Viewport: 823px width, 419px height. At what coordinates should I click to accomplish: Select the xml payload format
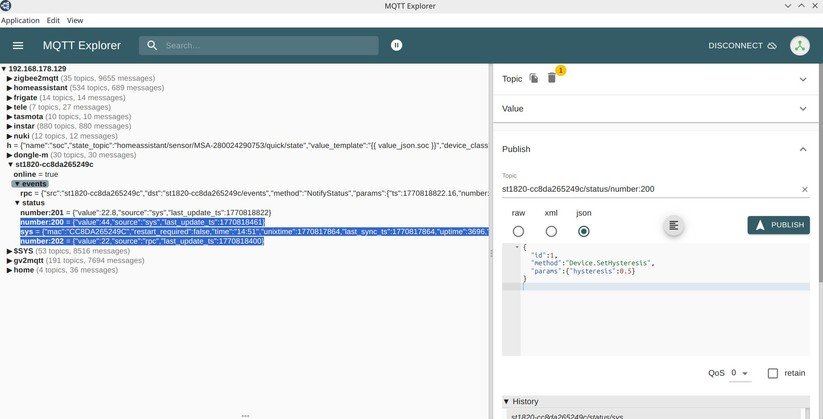(x=551, y=231)
